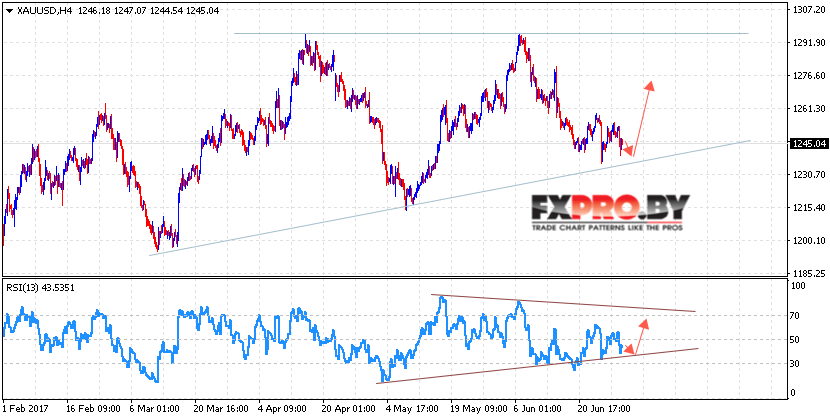Click the 1200.10 price axis label
Viewport: 830px width, 420px height.
[807, 240]
